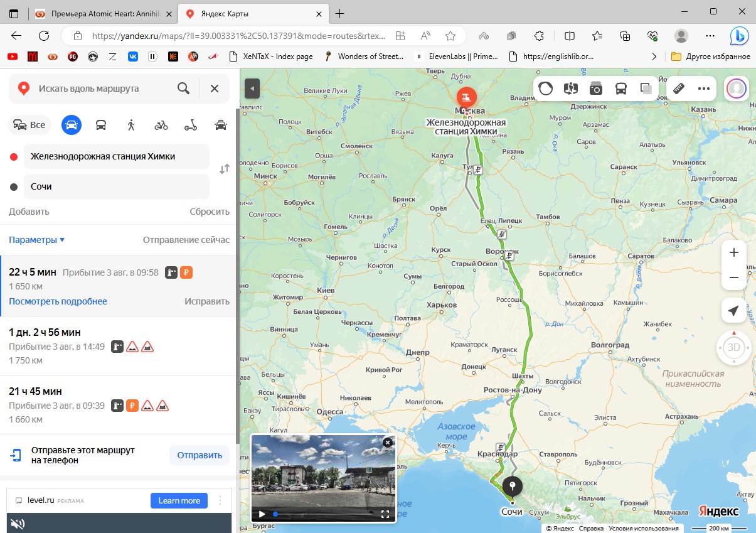
Task: Expand the Другое избранное bookmarks folder
Action: (711, 56)
